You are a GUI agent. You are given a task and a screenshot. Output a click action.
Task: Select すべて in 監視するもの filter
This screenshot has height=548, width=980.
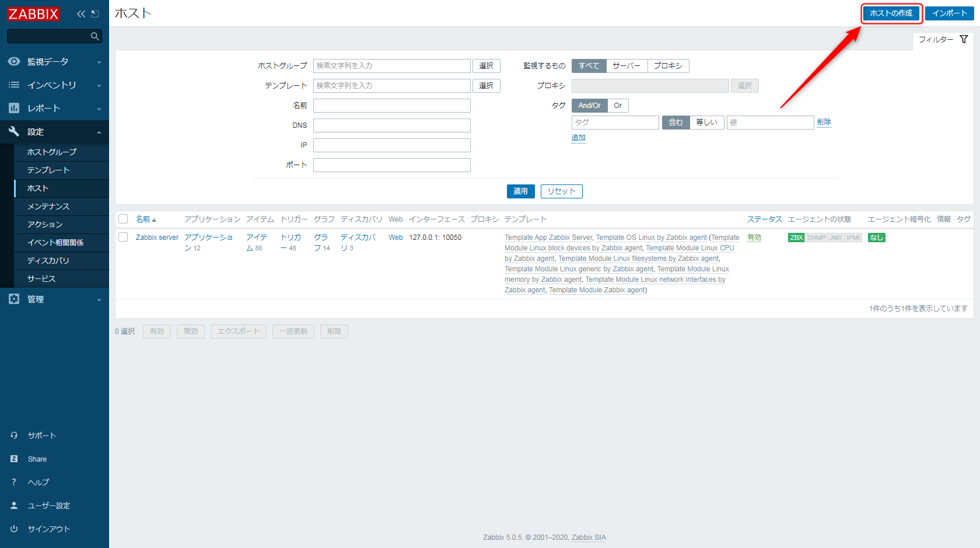[x=589, y=66]
